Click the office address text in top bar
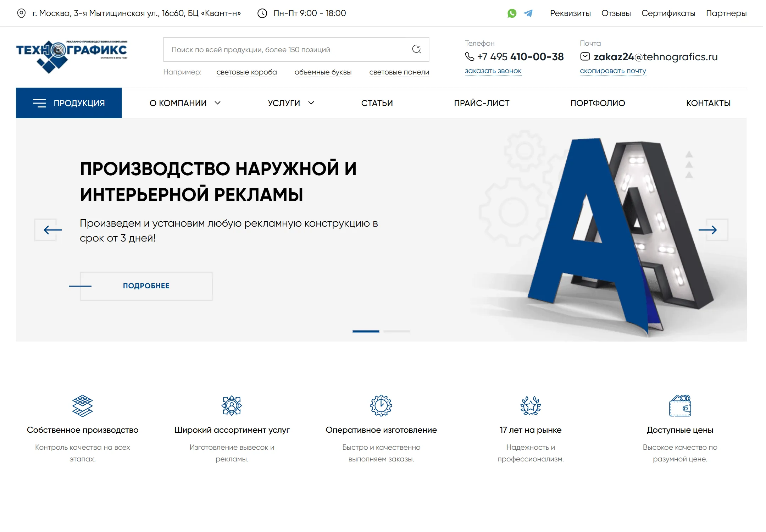766x532 pixels. 137,13
